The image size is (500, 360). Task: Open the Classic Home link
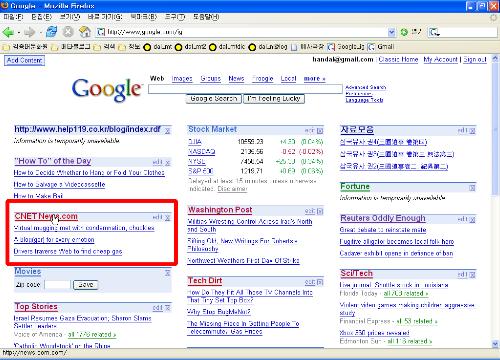pyautogui.click(x=398, y=60)
